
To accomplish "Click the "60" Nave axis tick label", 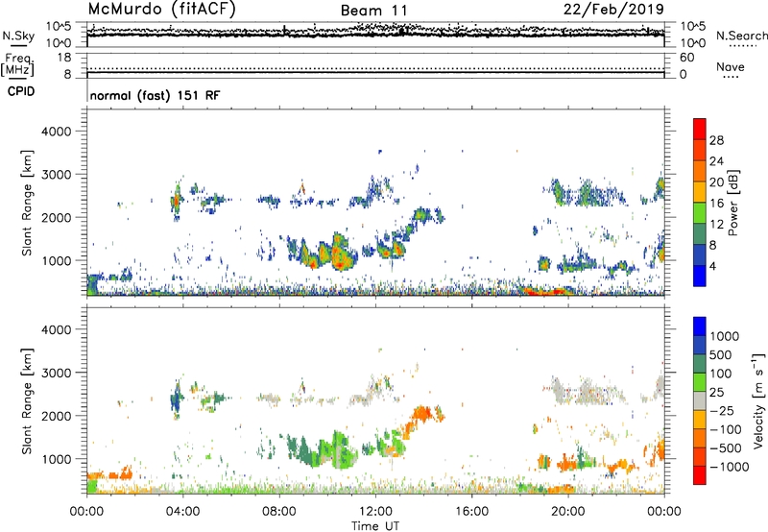I will pos(687,58).
